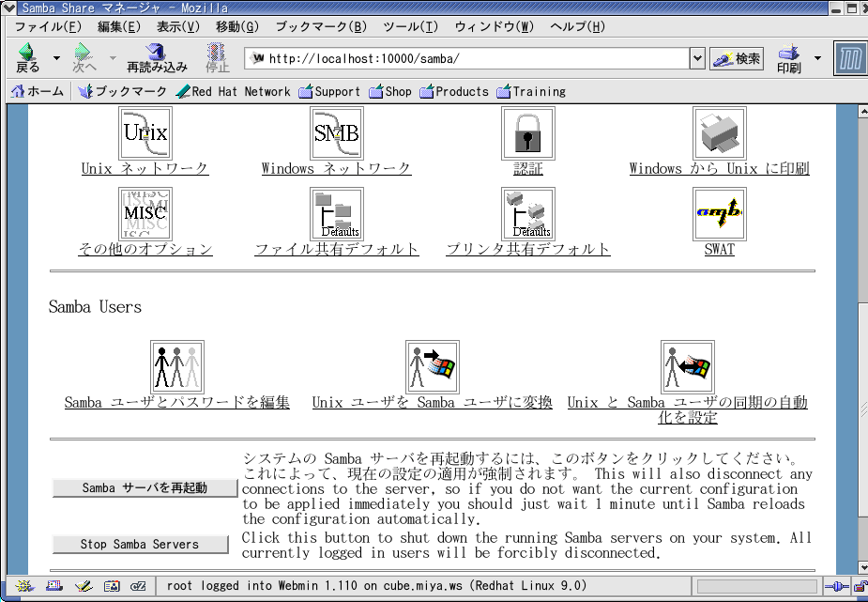Print the page with 印刷 button
The height and width of the screenshot is (602, 868).
pyautogui.click(x=789, y=58)
